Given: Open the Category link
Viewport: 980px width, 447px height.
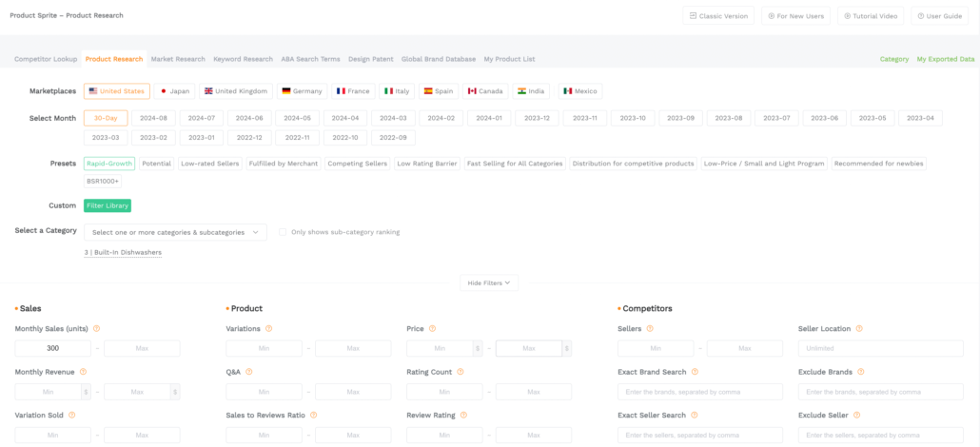Looking at the screenshot, I should [894, 59].
